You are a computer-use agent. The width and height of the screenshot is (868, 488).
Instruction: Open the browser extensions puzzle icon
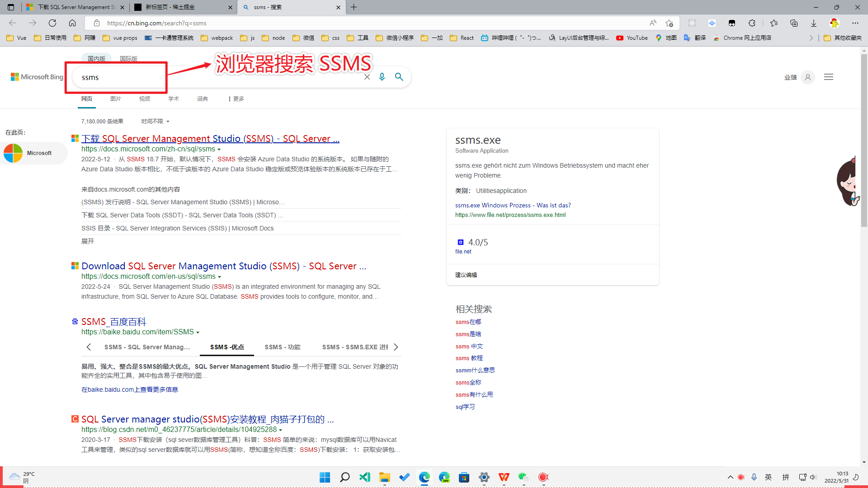pos(752,23)
